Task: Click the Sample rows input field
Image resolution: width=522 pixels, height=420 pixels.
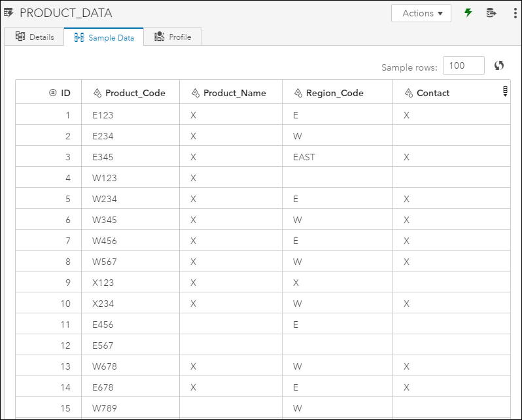Action: (x=463, y=65)
